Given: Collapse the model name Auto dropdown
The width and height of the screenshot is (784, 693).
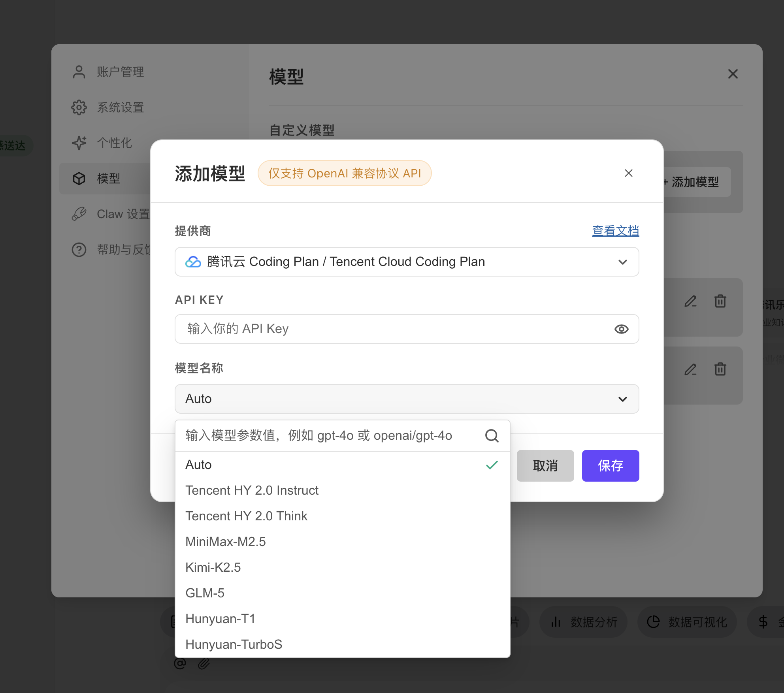Looking at the screenshot, I should (x=406, y=399).
